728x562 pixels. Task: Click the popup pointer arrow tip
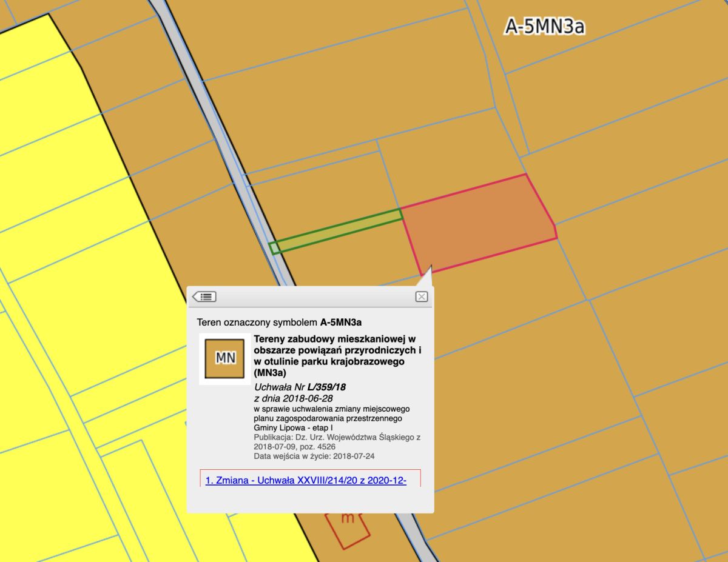[430, 267]
